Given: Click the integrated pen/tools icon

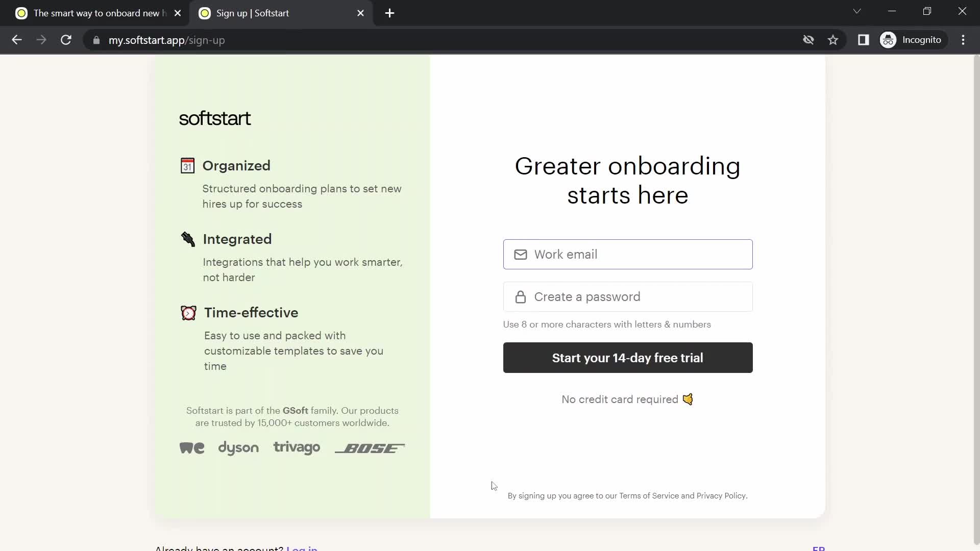Looking at the screenshot, I should (187, 239).
